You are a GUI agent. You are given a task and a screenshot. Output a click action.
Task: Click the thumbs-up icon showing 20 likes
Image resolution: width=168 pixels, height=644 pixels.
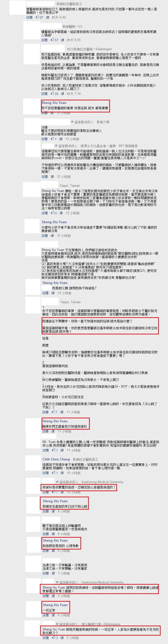tap(52, 94)
